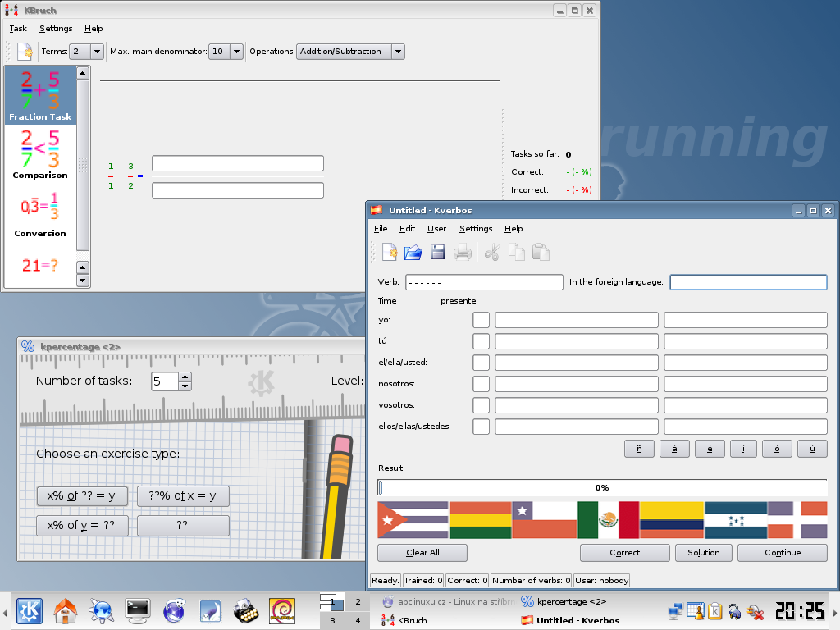The image size is (840, 630).
Task: Select the Fraction Task exercise icon
Action: [40, 95]
